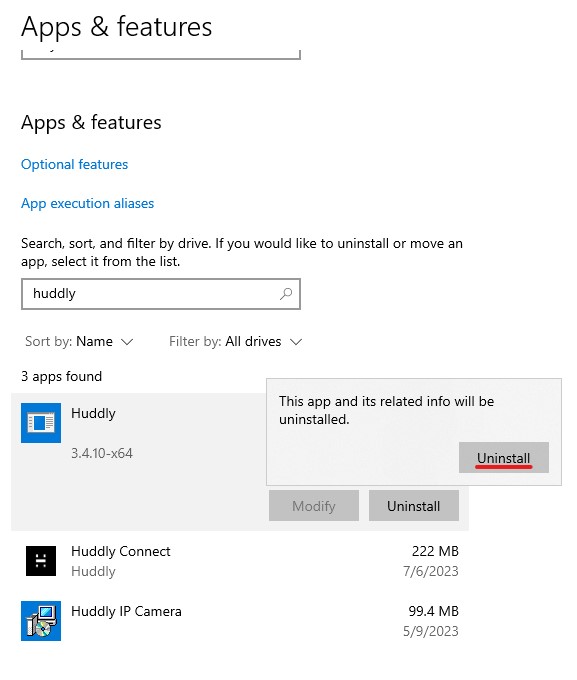This screenshot has height=680, width=577.
Task: Click the Uninstall button beside Modify
Action: [x=413, y=506]
